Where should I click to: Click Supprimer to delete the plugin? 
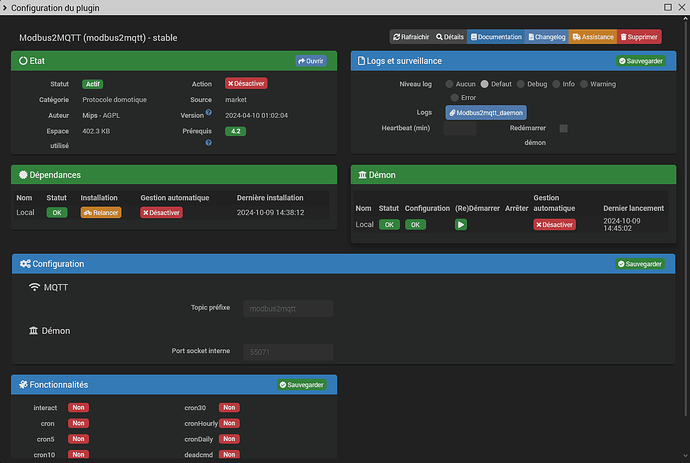coord(639,37)
